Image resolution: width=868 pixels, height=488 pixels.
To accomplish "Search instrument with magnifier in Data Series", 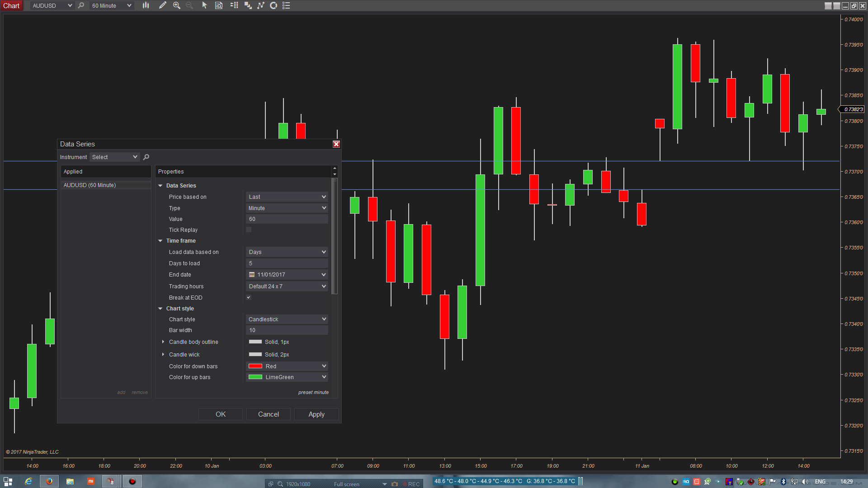I will 146,157.
